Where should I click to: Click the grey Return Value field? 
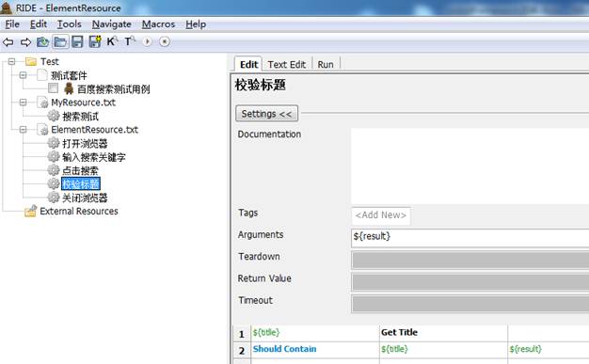pyautogui.click(x=470, y=282)
